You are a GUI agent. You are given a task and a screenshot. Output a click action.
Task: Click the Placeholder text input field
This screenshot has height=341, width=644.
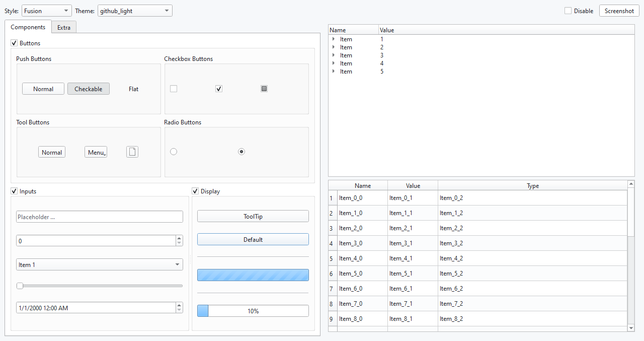100,217
